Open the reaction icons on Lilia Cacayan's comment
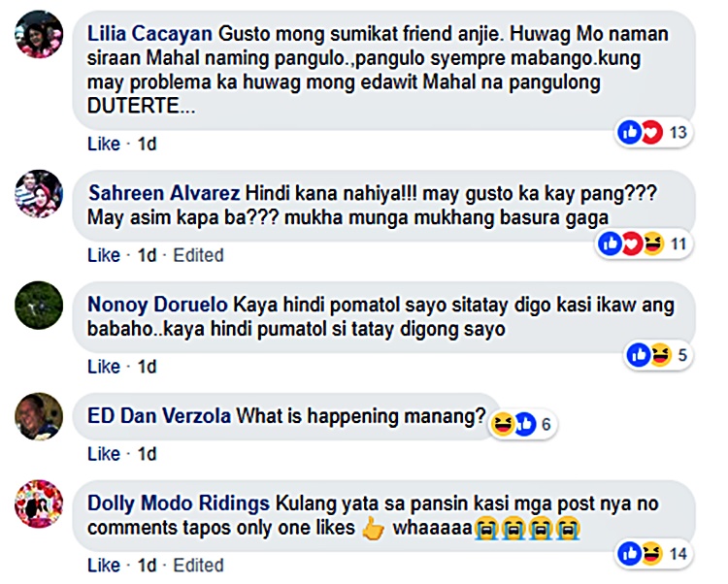Screen dimensions: 728x584 653,132
